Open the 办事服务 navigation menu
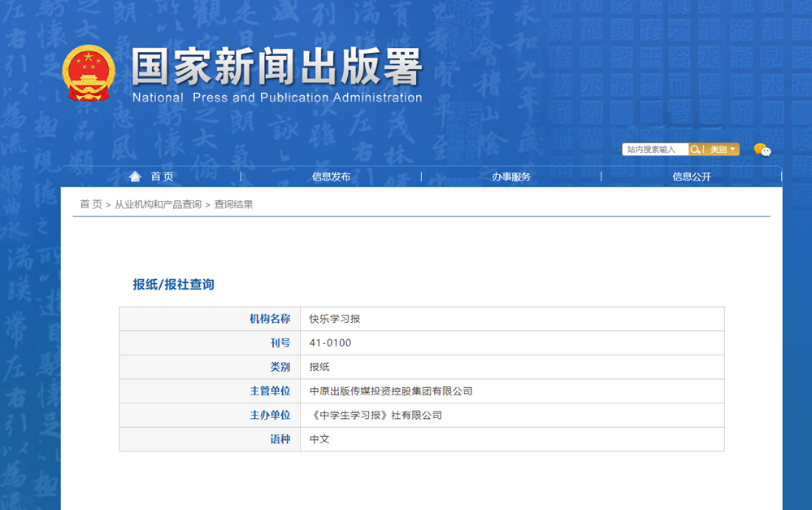This screenshot has width=812, height=510. click(x=511, y=177)
